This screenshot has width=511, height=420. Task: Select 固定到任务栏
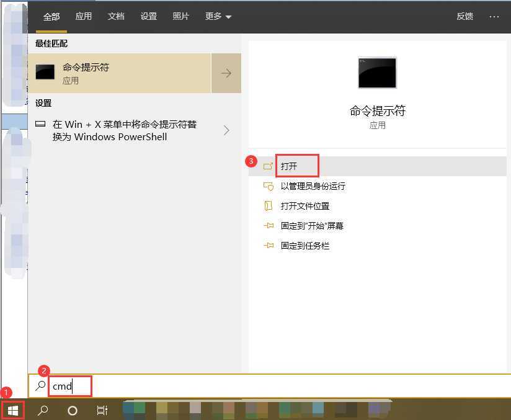pyautogui.click(x=305, y=246)
